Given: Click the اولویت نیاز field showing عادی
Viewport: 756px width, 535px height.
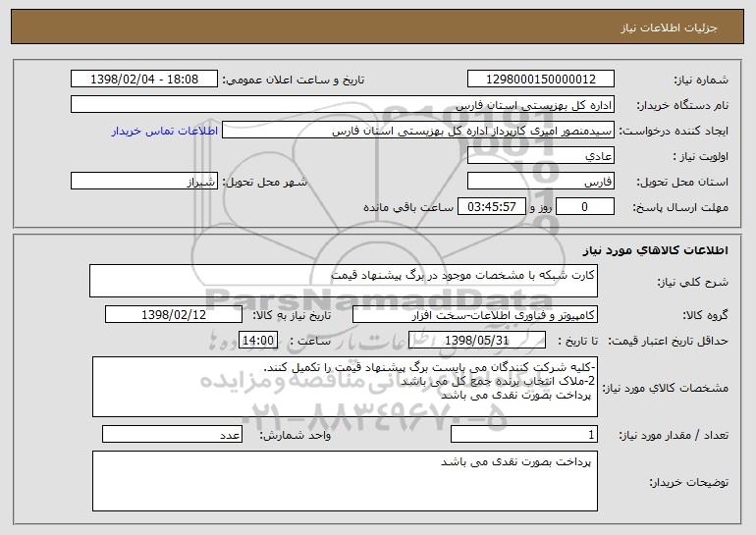Looking at the screenshot, I should point(540,156).
